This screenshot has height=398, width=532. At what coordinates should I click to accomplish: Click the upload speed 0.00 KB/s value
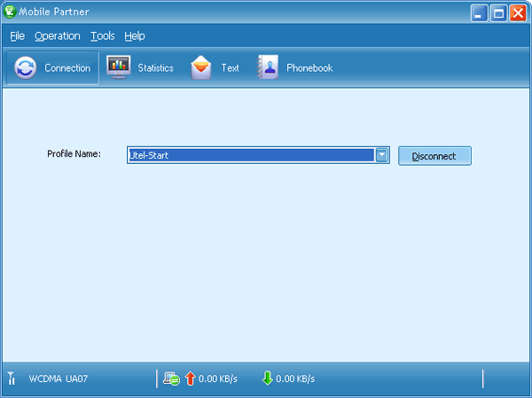tap(218, 378)
